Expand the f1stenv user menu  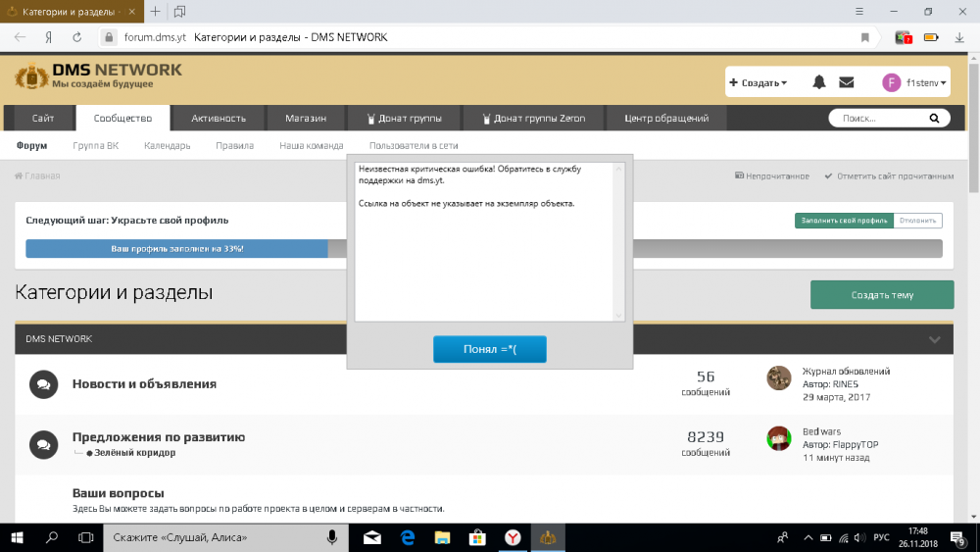tap(915, 83)
